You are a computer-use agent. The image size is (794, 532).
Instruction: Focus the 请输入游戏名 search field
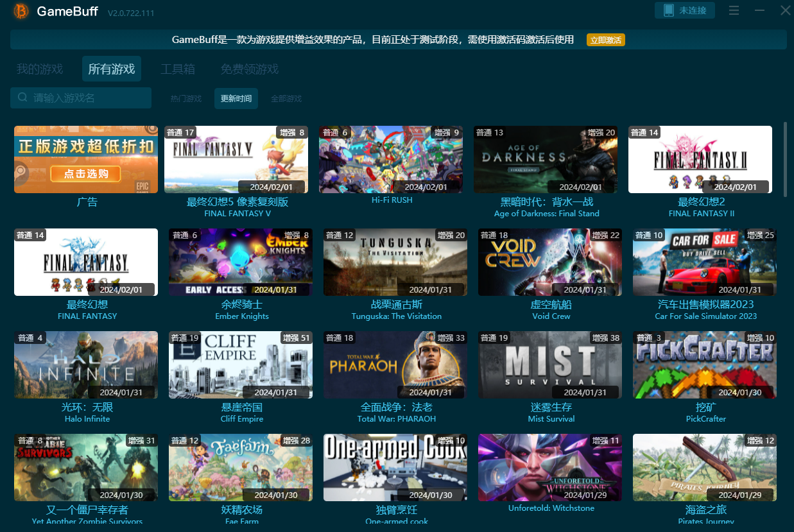81,98
